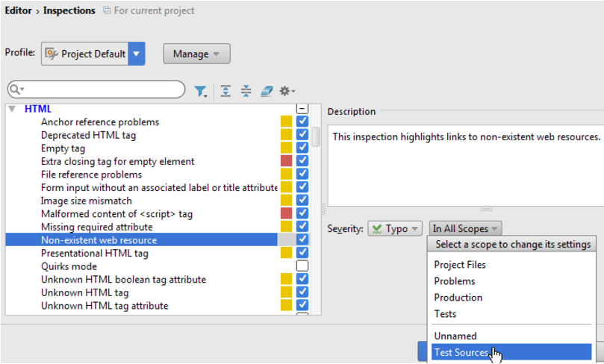This screenshot has width=604, height=364.
Task: Click the Manage button
Action: coord(196,54)
